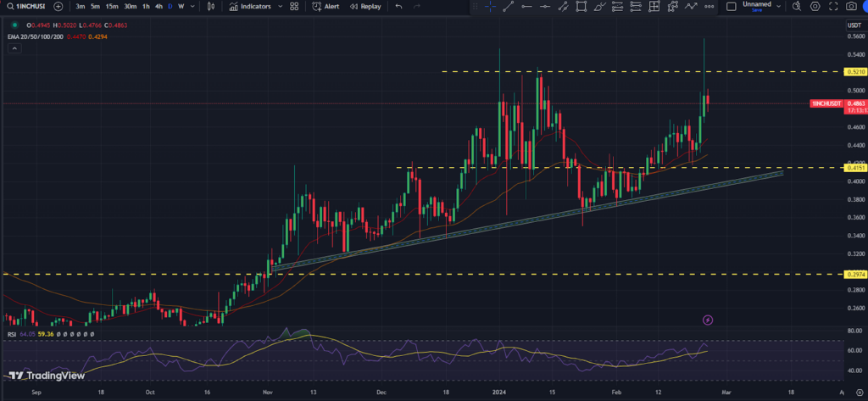Open the Indicators dialog
The image size is (868, 401).
[250, 7]
